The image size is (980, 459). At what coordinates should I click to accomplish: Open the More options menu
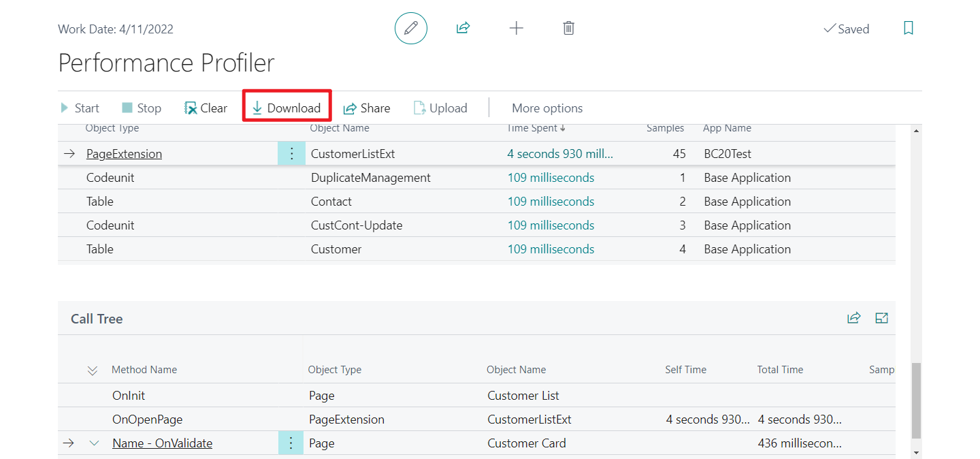pos(547,108)
